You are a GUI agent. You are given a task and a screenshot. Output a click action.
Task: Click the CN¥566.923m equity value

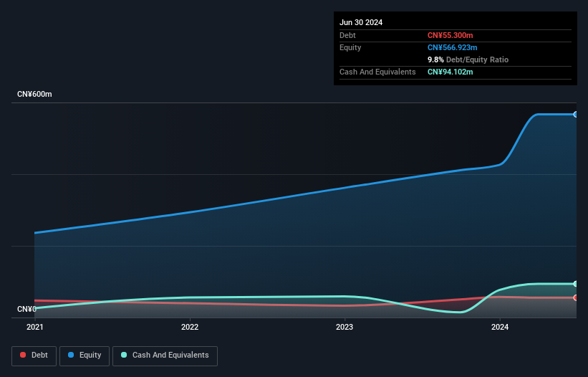tap(452, 47)
